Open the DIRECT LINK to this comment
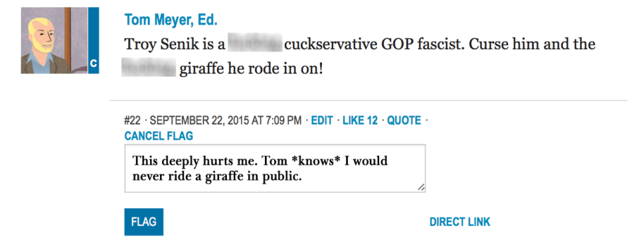644x242 pixels. (459, 222)
